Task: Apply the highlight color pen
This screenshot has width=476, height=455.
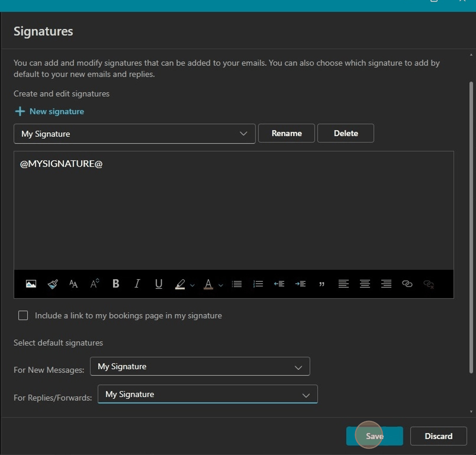Action: point(180,284)
